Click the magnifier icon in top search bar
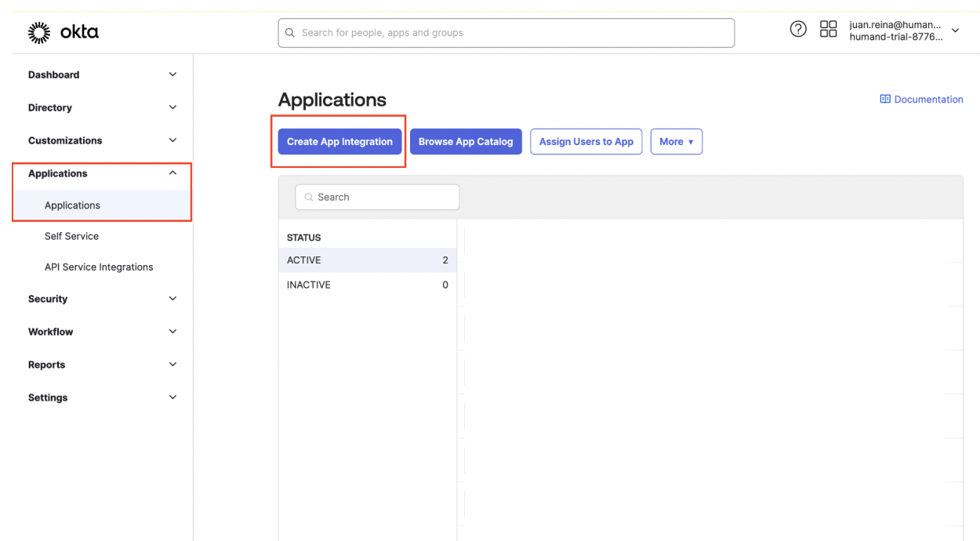Screen dimensions: 980x541 click(x=290, y=33)
